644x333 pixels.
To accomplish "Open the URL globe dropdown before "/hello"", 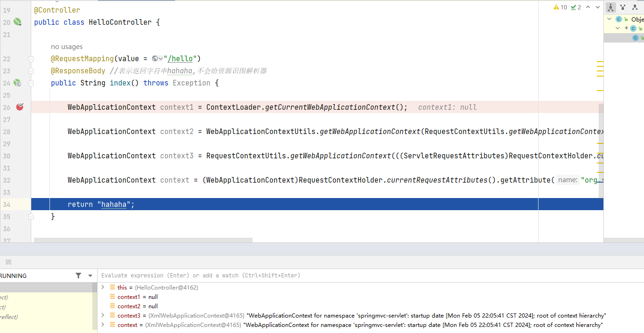I will tap(157, 58).
